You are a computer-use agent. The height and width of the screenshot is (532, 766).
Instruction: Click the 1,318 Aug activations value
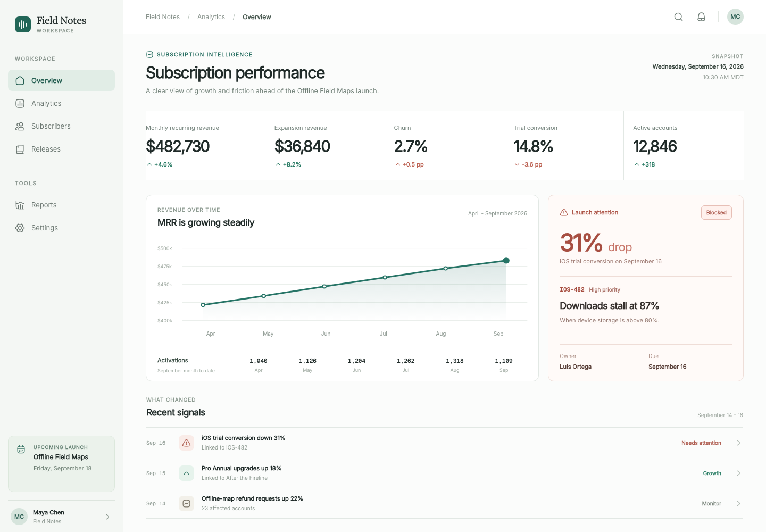click(455, 361)
